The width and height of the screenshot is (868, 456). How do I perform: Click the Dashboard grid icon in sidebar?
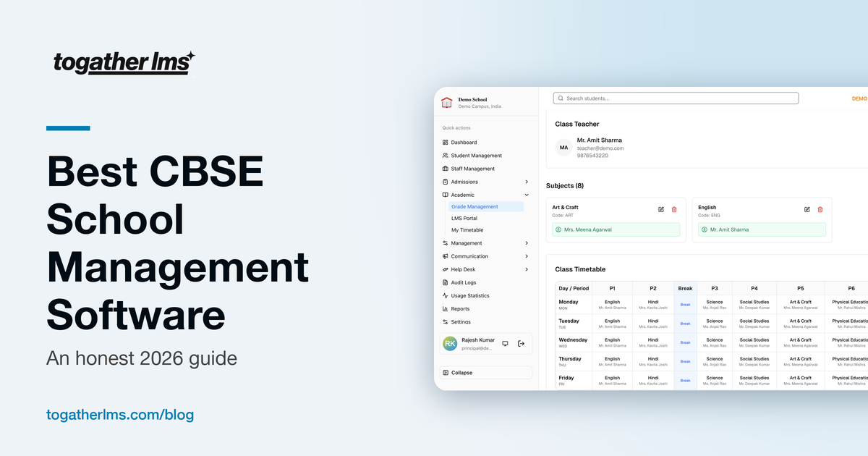(x=445, y=143)
